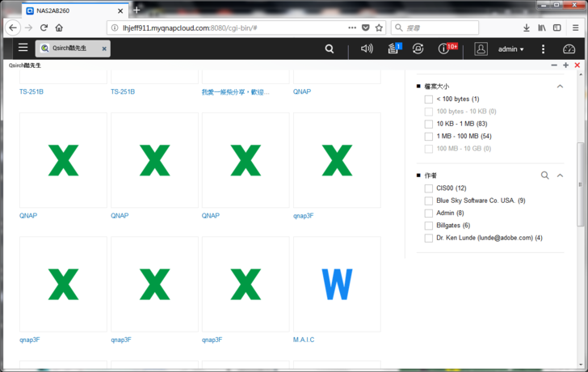Check the 'Dr. Ken Lunde' author filter
The width and height of the screenshot is (588, 372).
[x=429, y=238]
